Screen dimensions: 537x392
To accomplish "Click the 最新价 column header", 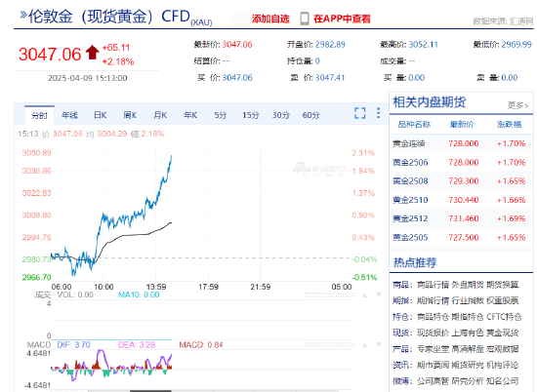I will click(462, 125).
